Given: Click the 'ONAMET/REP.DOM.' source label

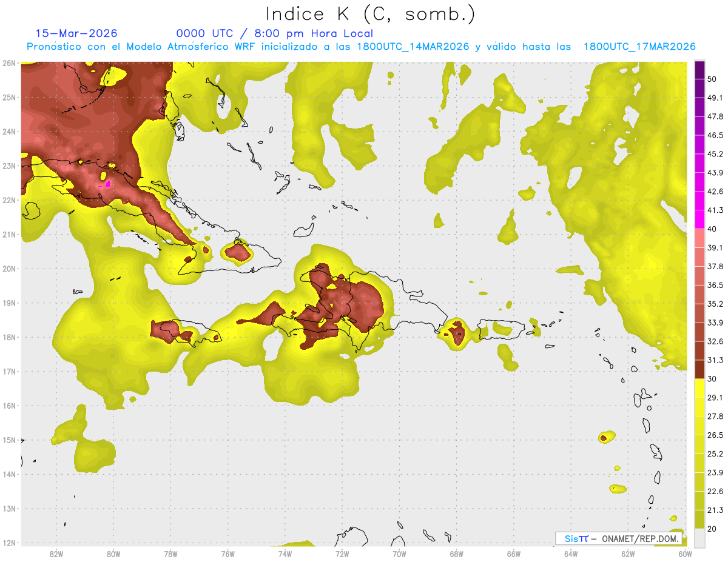Looking at the screenshot, I should tap(641, 538).
